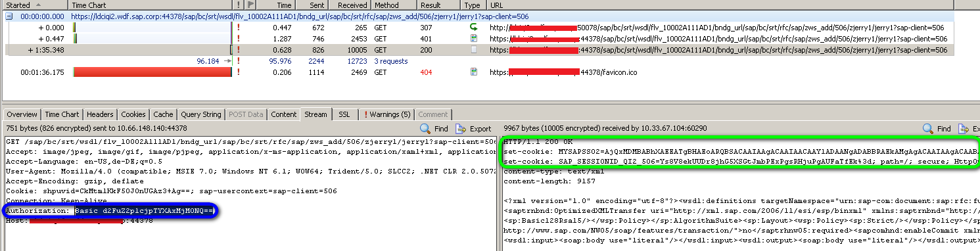Viewport: 980px width, 251px height.
Task: Click the User-Agent line in request stream
Action: [x=250, y=171]
